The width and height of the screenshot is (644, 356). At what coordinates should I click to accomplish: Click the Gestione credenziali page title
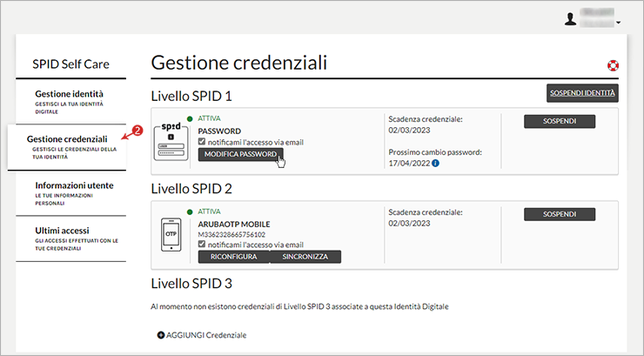coord(239,63)
